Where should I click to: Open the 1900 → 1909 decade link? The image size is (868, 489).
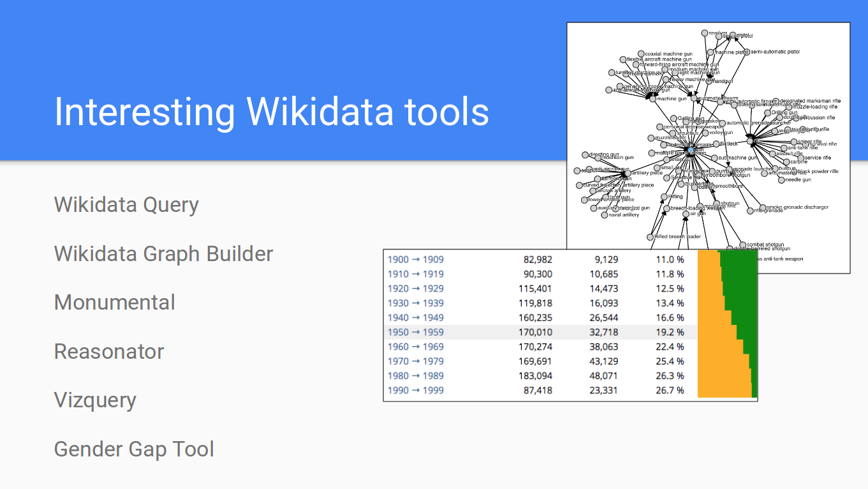tap(416, 259)
